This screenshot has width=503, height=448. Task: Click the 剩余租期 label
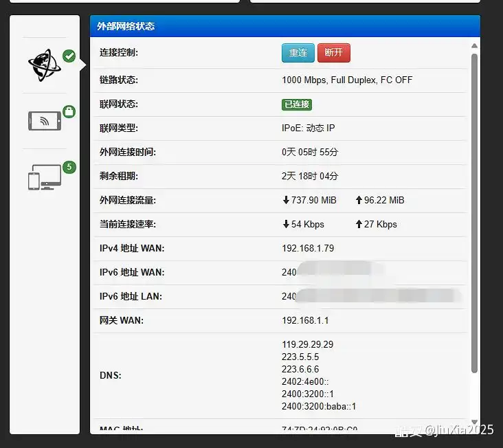point(119,176)
